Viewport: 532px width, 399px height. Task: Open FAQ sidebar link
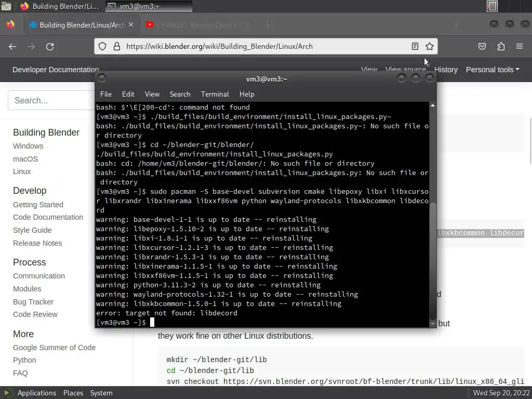[x=20, y=373]
